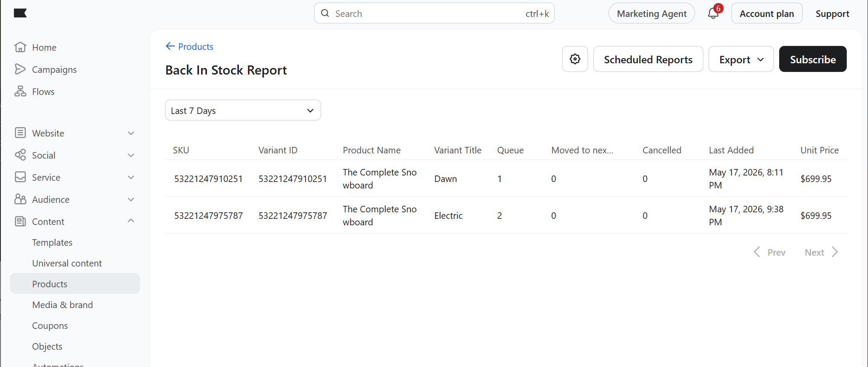Click the back arrow beside Products

click(170, 46)
